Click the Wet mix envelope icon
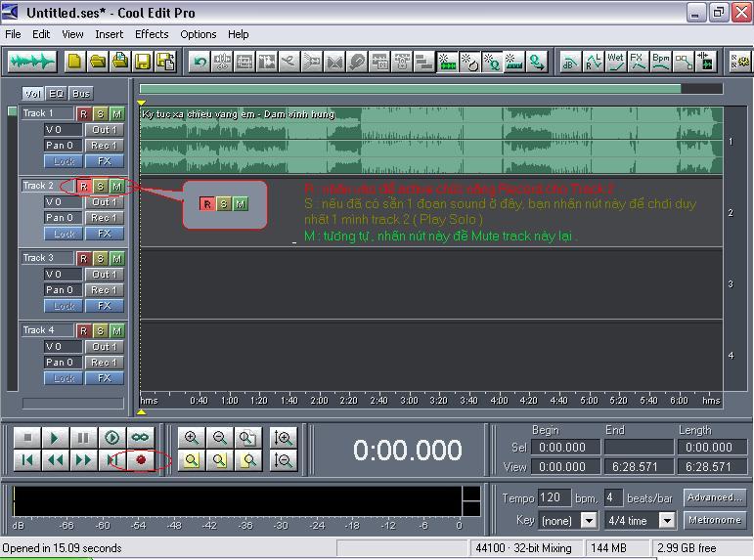The width and height of the screenshot is (754, 560). (615, 62)
